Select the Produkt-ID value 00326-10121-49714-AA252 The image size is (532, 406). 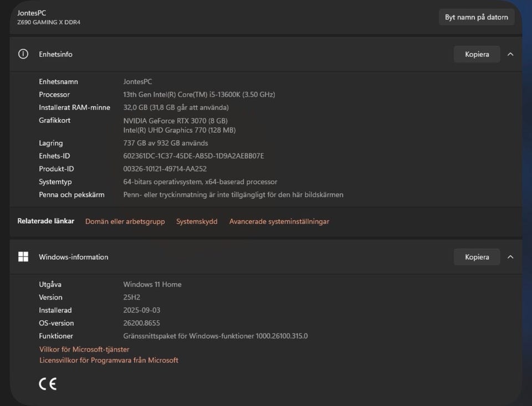tap(165, 169)
